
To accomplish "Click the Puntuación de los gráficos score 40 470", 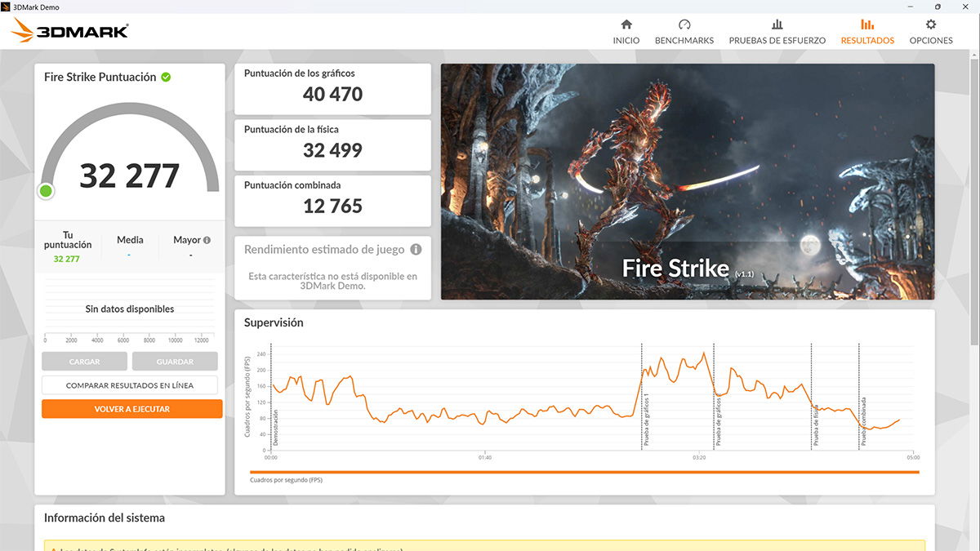I will pos(332,94).
